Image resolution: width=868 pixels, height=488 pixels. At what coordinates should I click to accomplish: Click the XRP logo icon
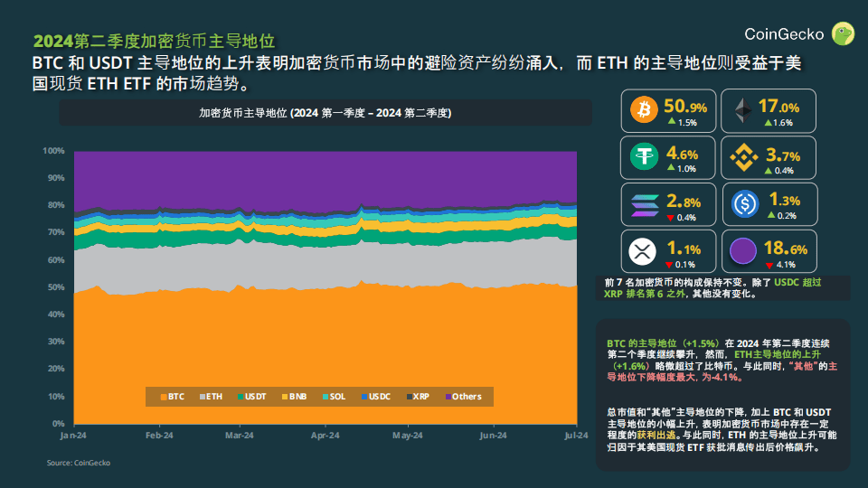click(643, 252)
